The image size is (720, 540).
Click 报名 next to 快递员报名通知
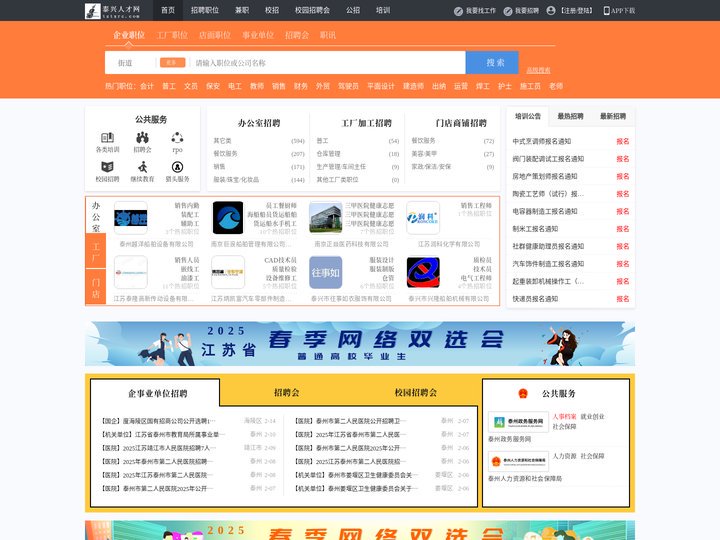pyautogui.click(x=623, y=299)
